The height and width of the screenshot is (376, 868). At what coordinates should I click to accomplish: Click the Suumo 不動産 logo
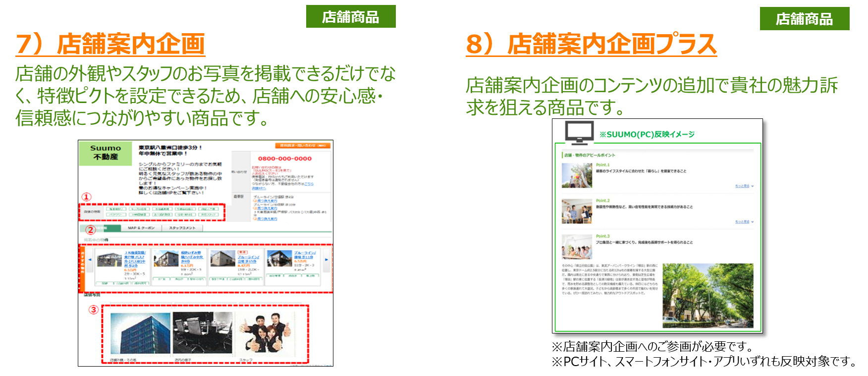[106, 153]
